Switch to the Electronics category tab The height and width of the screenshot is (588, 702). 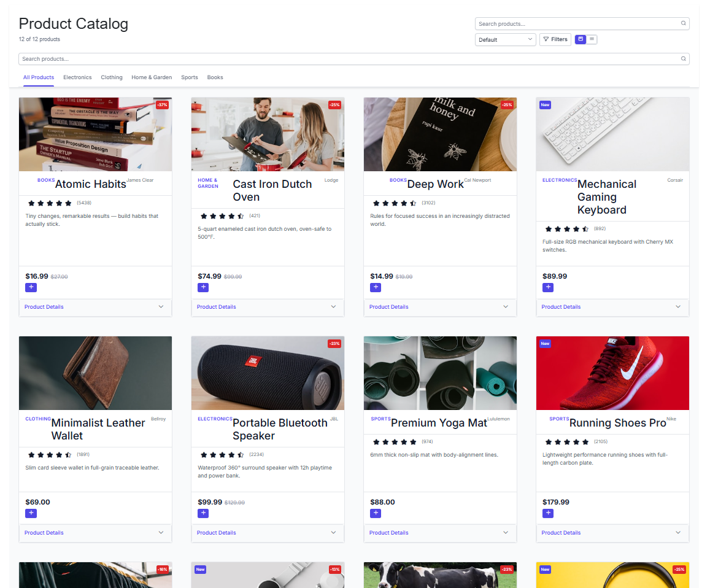(77, 77)
